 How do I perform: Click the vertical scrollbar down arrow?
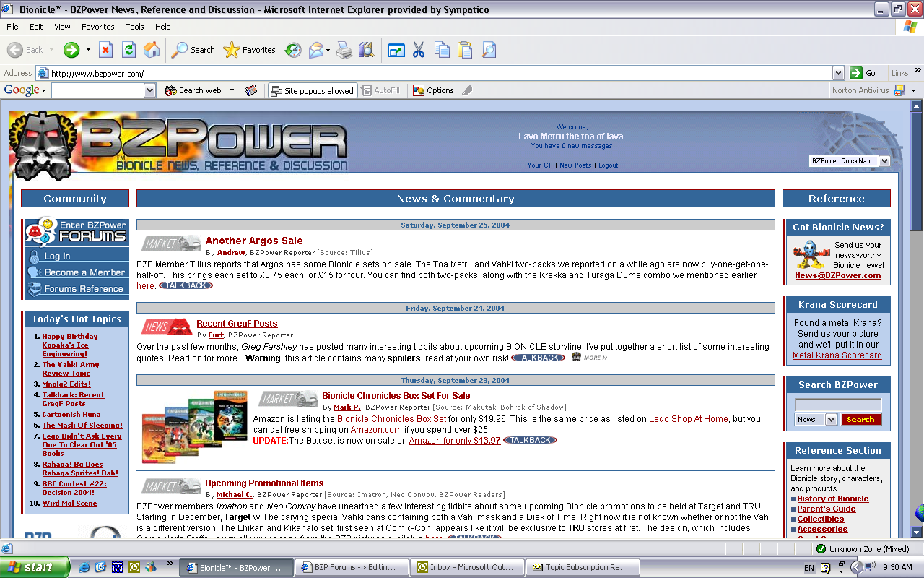tap(917, 532)
